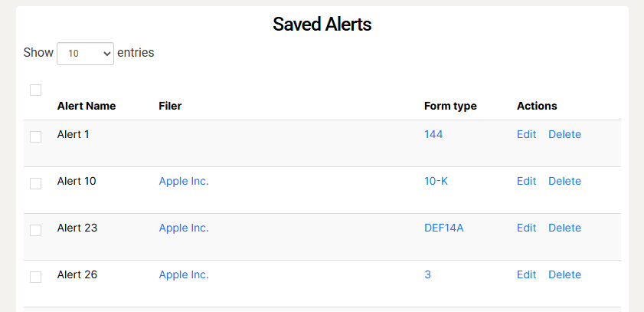Click Edit for Alert 10
This screenshot has height=312, width=644.
tap(526, 182)
